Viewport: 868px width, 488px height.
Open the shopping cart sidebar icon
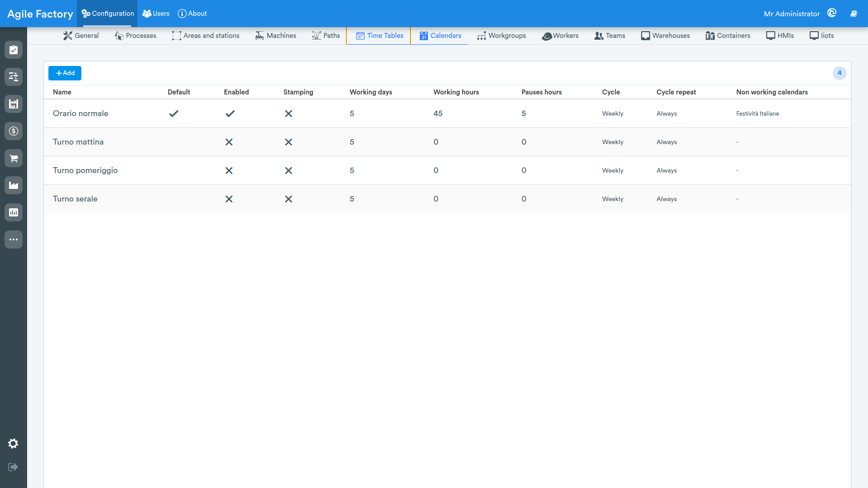pyautogui.click(x=14, y=158)
